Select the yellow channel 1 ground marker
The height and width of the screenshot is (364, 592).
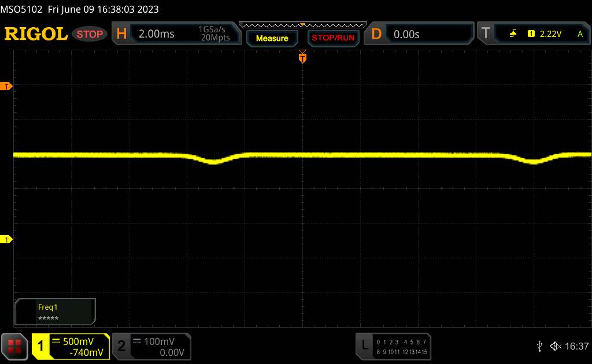(x=7, y=239)
